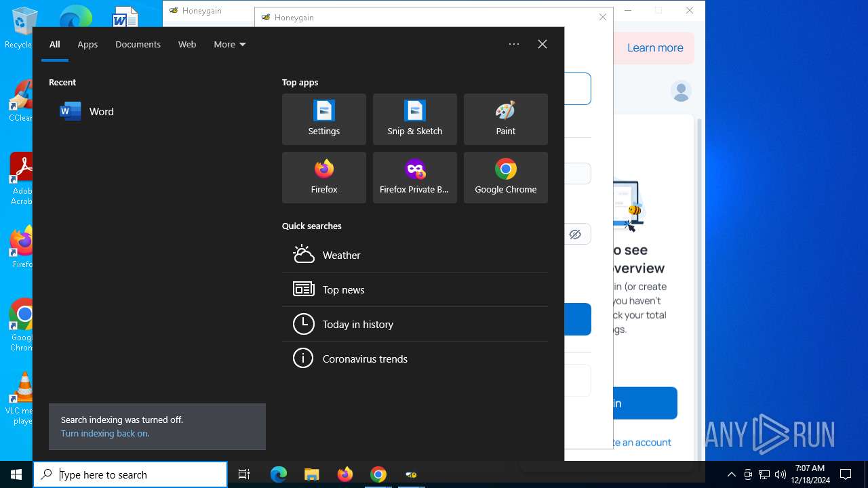
Task: Open Adobe Acrobat desktop shortcut
Action: click(x=20, y=179)
